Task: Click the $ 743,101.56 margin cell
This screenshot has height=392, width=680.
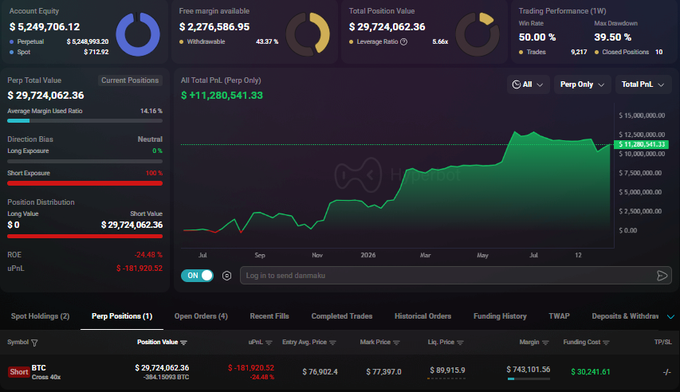Action: pos(528,369)
